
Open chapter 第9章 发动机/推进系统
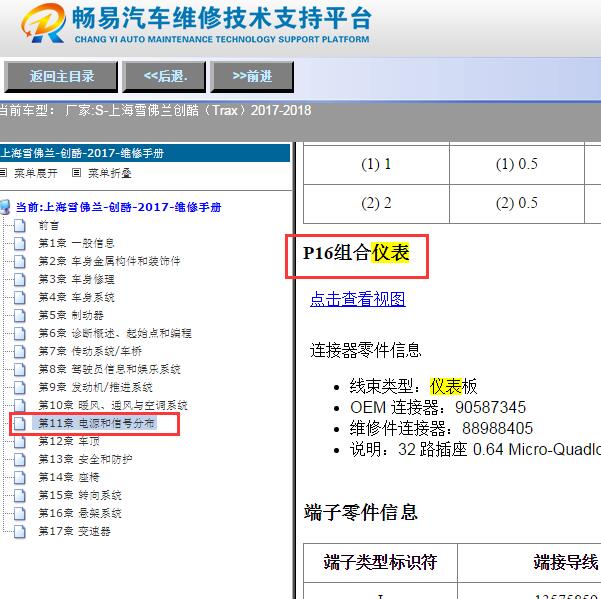pyautogui.click(x=95, y=387)
